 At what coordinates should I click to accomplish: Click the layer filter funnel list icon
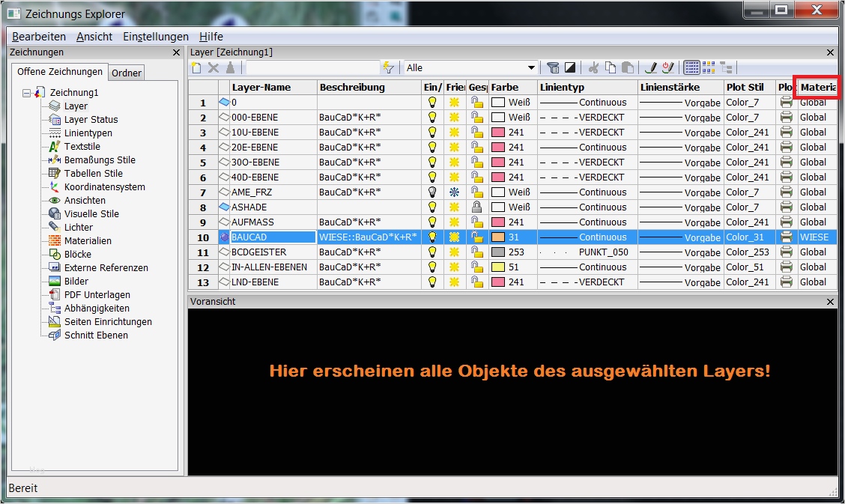point(553,68)
